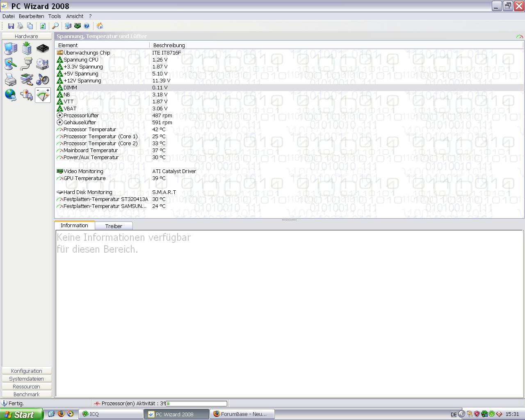Click the computers toolbar icon

[x=68, y=26]
